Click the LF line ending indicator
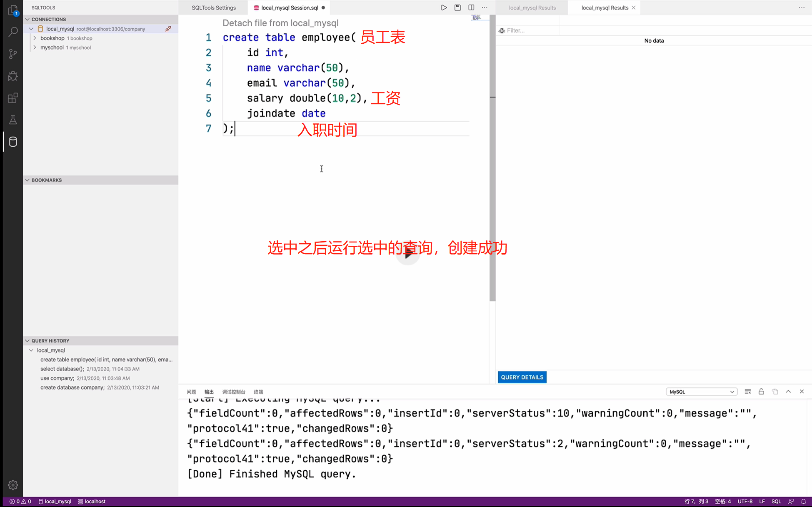 click(762, 502)
